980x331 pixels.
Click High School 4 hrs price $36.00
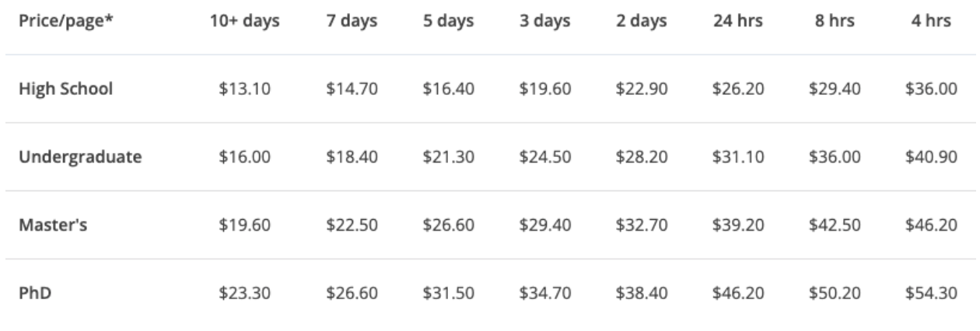[931, 89]
